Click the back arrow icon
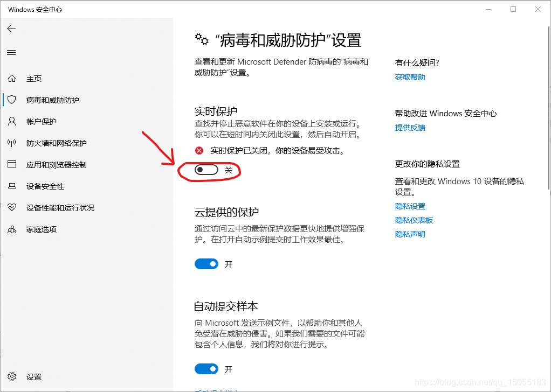Viewport: 551px width, 392px height. 12,29
